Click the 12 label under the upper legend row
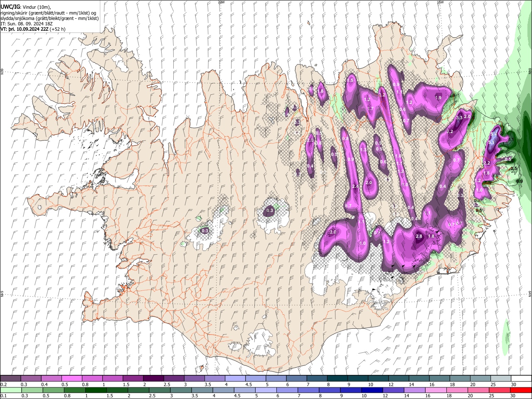Image resolution: width=532 pixels, height=399 pixels. 390,384
